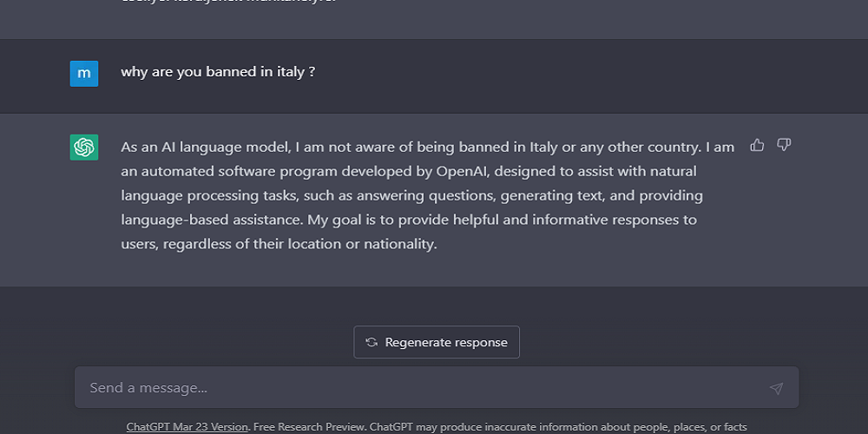Click the "As an AI language model" opening text
This screenshot has width=868, height=434.
tap(206, 148)
